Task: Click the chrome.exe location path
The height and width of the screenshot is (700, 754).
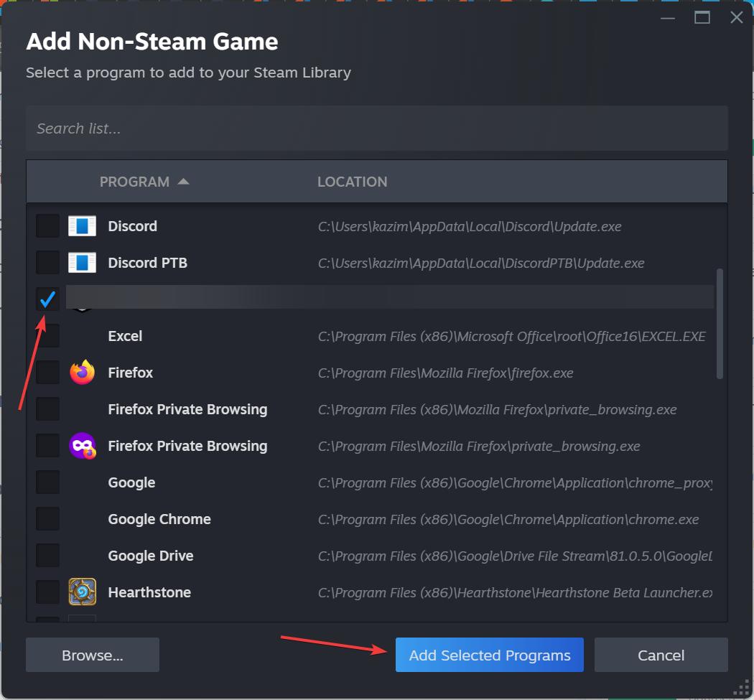Action: 508,519
